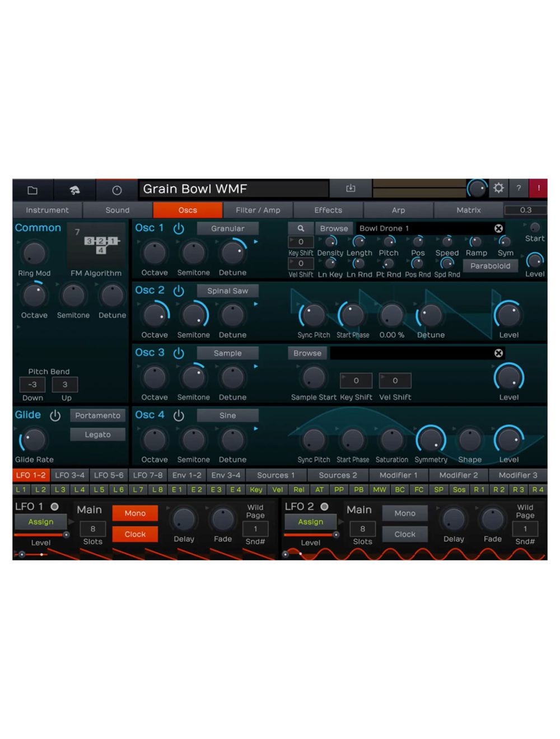Click Assign on LFO 1

tap(40, 522)
